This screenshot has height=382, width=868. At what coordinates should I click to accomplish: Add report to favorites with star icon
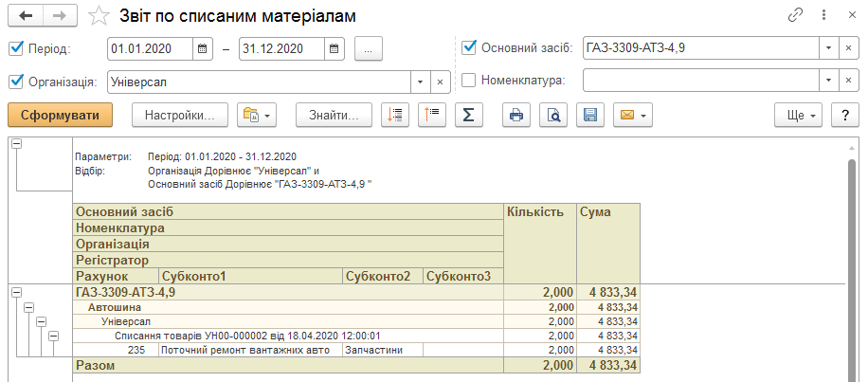coord(99,16)
